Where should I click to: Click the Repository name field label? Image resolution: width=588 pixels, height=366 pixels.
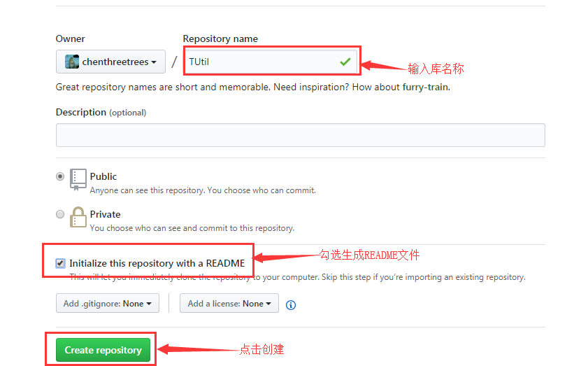click(220, 38)
